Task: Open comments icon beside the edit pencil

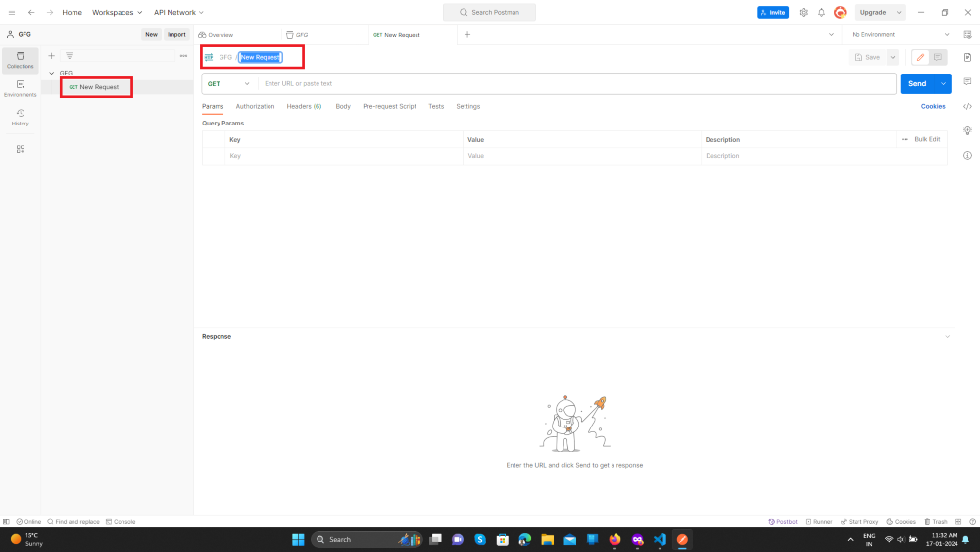Action: pos(938,57)
